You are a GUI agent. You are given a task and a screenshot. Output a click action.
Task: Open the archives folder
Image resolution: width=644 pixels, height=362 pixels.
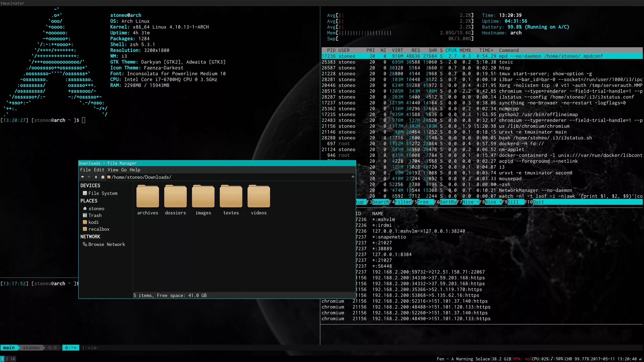(x=147, y=197)
